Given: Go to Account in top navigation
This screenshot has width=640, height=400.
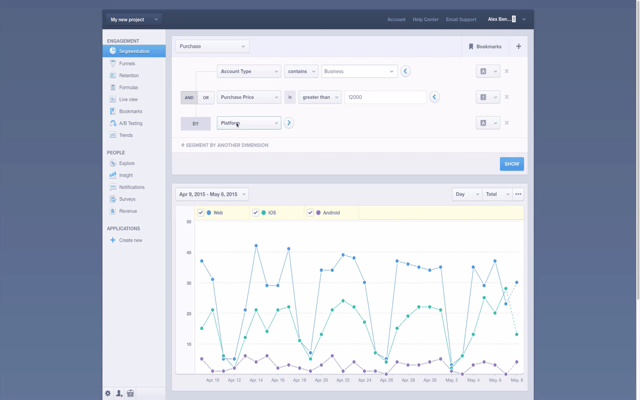Looking at the screenshot, I should (396, 19).
